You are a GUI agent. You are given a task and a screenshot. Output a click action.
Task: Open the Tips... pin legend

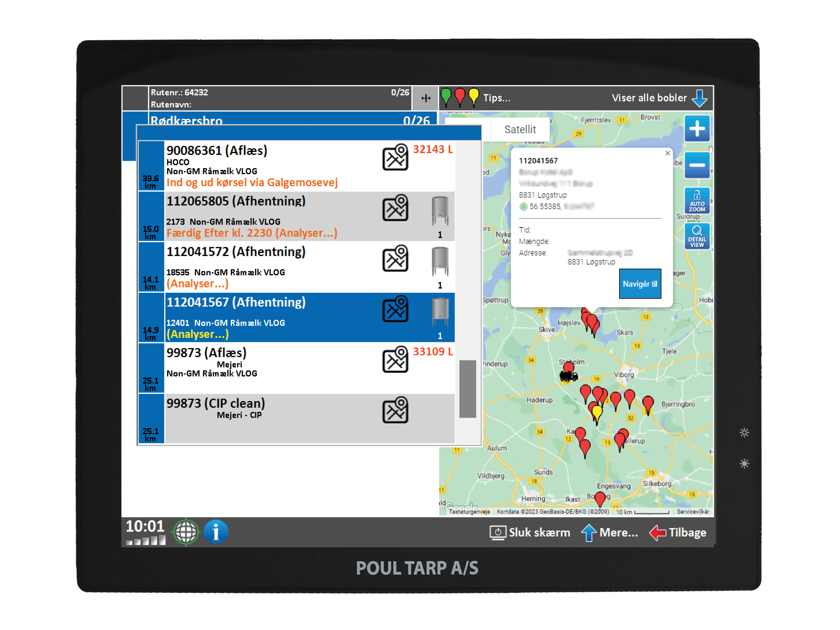(497, 98)
